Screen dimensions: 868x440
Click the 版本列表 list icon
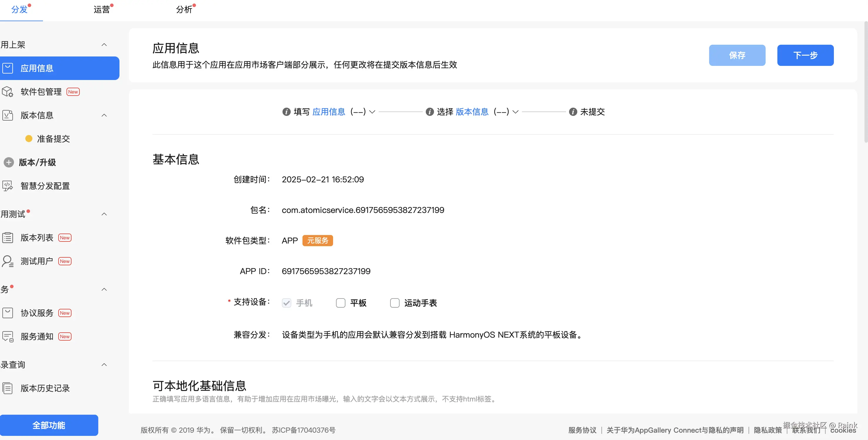coord(7,238)
